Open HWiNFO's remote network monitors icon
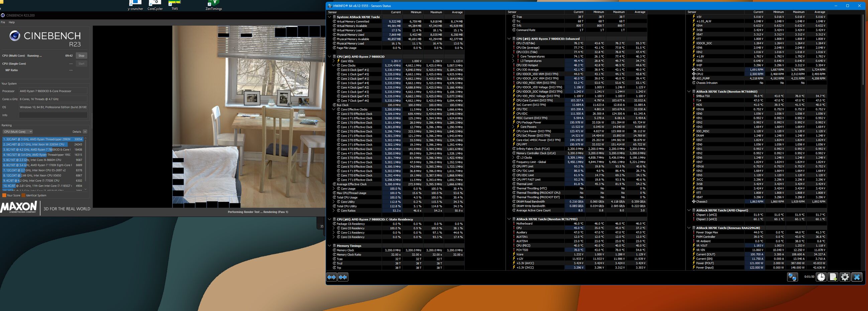The width and height of the screenshot is (868, 311). (x=792, y=277)
